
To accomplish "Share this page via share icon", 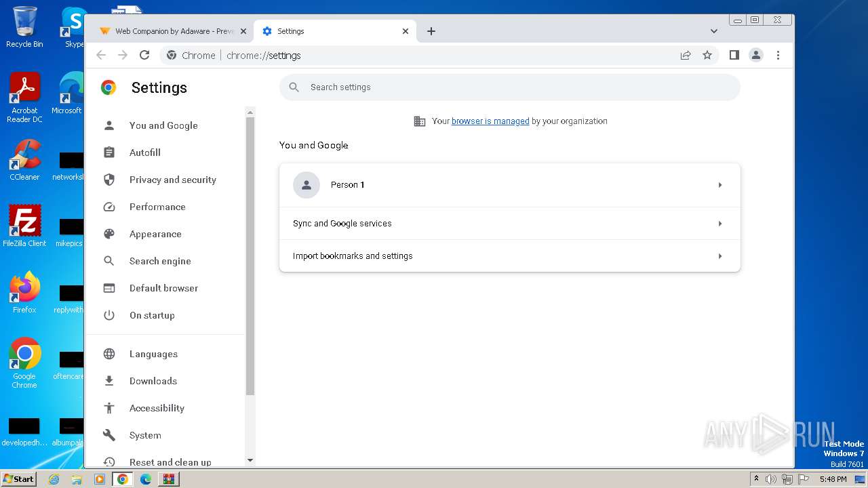I will tap(686, 56).
